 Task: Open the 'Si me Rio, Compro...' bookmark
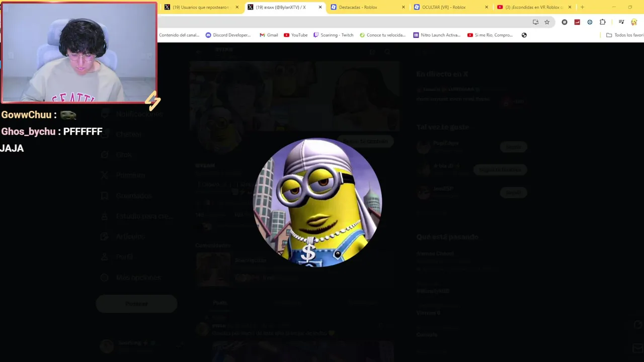pyautogui.click(x=490, y=35)
